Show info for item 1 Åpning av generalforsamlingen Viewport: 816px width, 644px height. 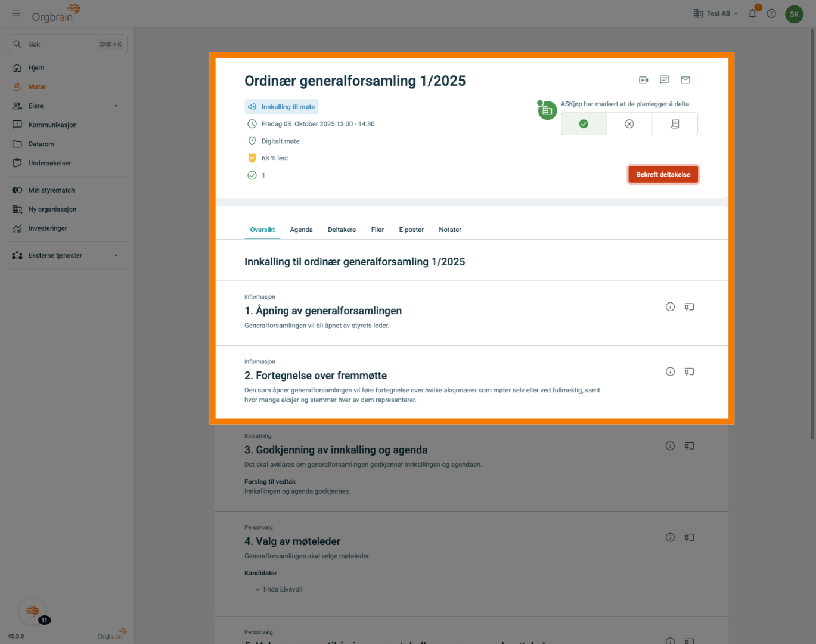[670, 307]
